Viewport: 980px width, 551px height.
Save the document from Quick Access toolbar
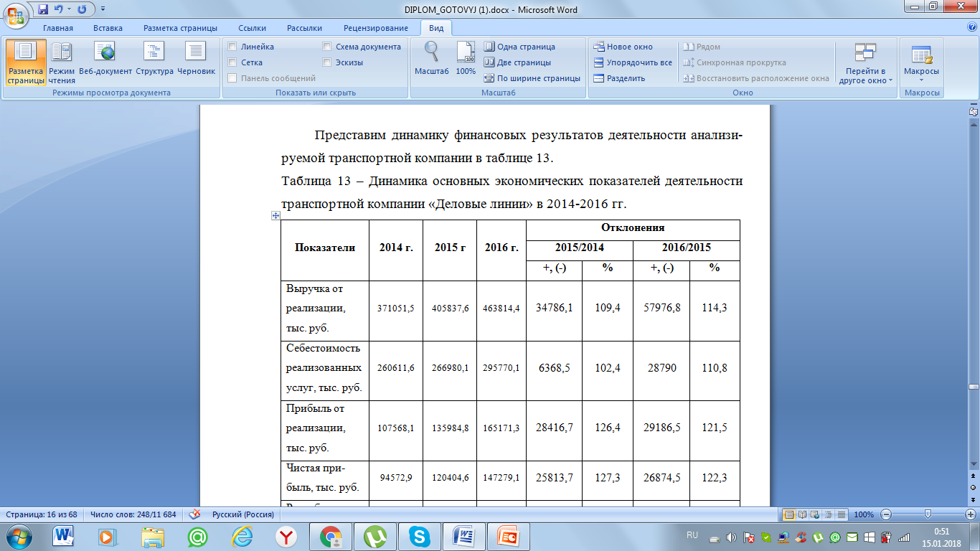(x=43, y=9)
